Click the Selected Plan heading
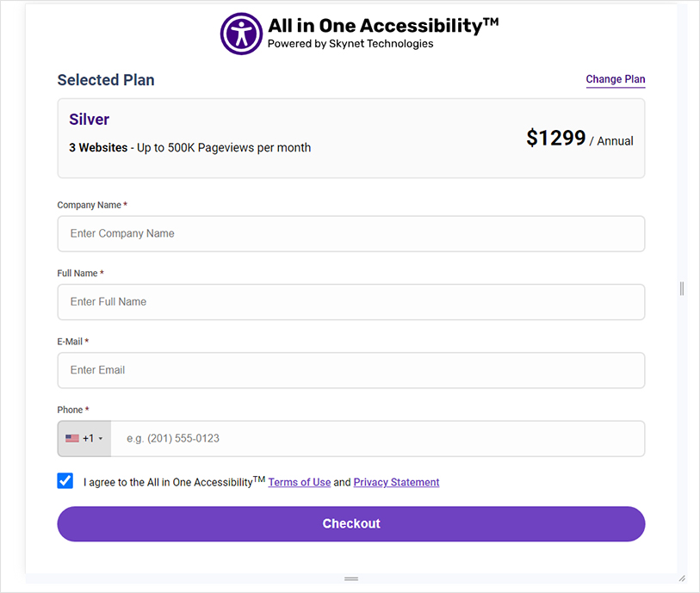This screenshot has height=593, width=700. click(x=105, y=79)
